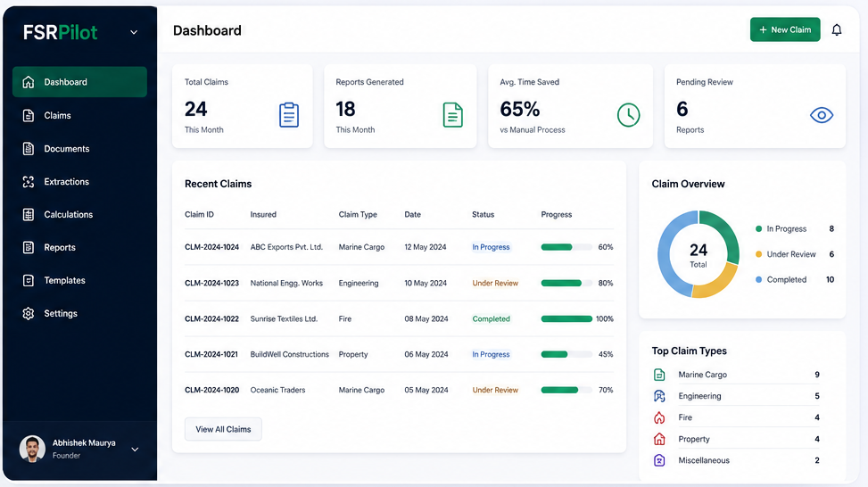Click document icon on Reports Generated card
This screenshot has height=487, width=868.
[453, 114]
